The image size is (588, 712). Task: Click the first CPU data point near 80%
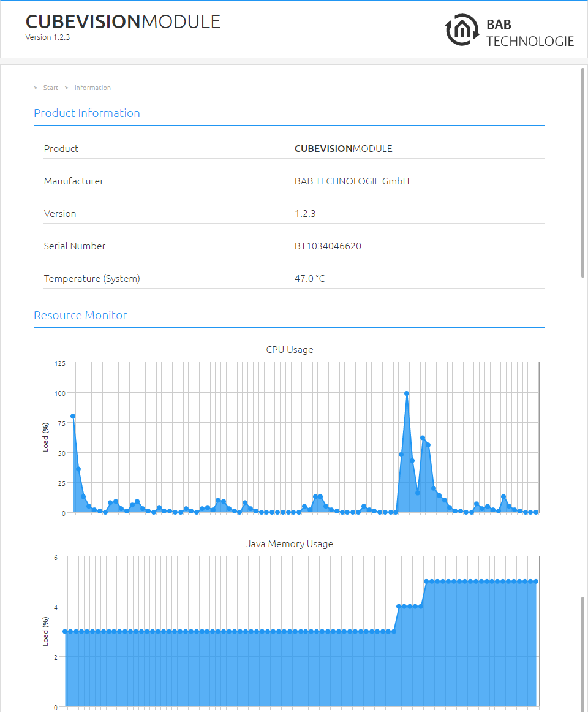tap(73, 417)
